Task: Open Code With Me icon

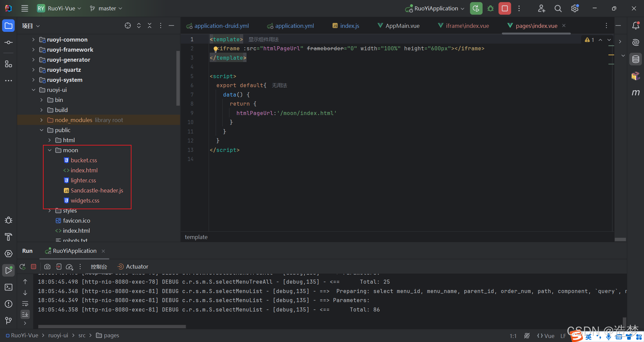Action: (x=542, y=8)
